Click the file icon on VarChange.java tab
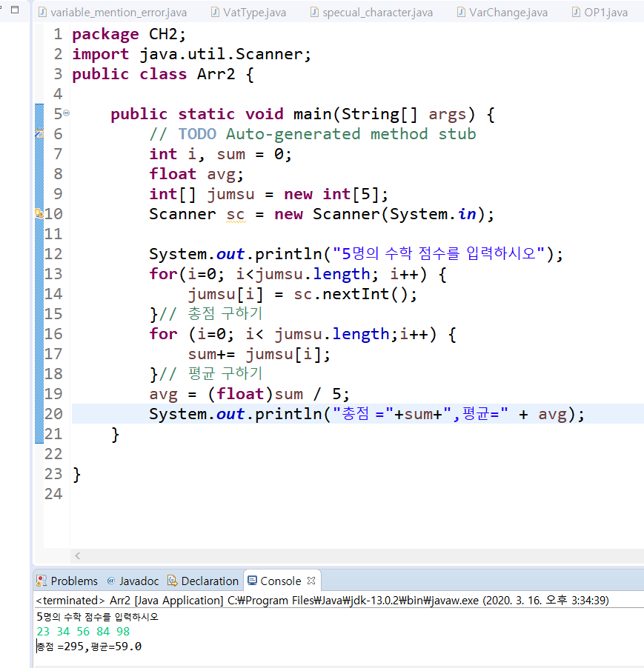Screen dimensions: 644x668 coord(461,12)
